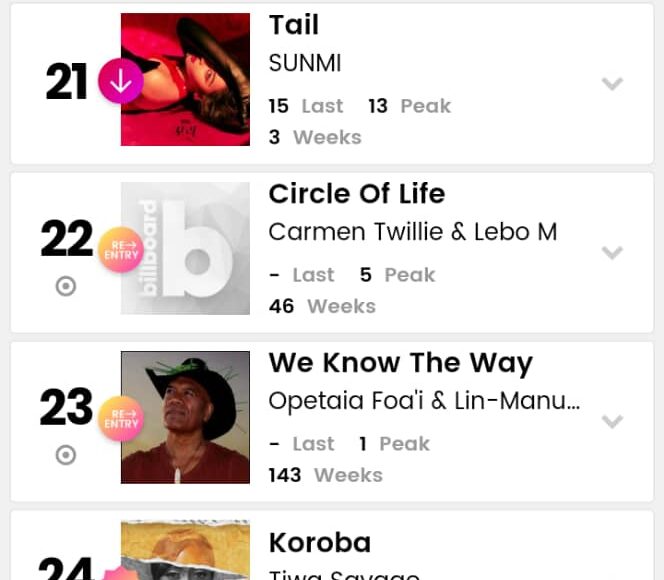Open the Tail album cover thumbnail
This screenshot has width=664, height=580.
pyautogui.click(x=185, y=80)
